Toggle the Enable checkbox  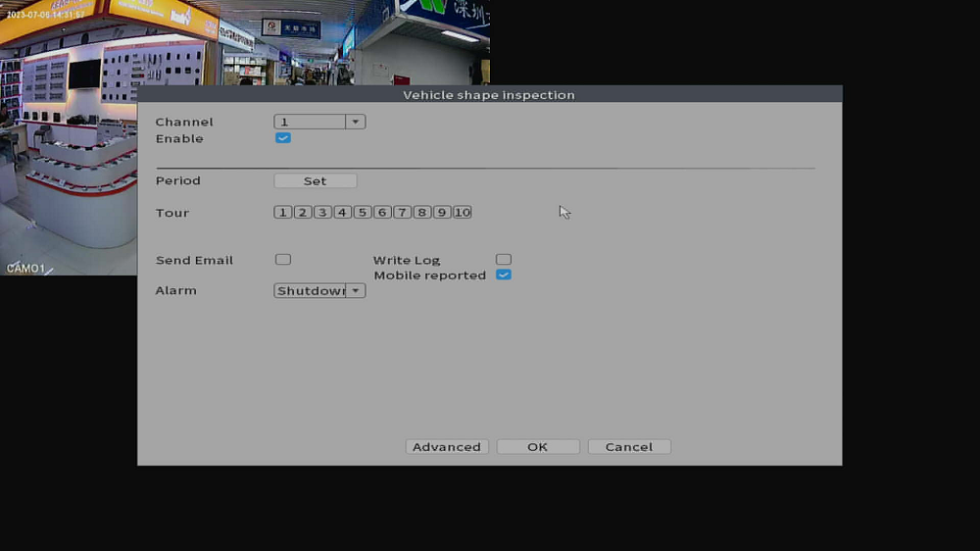pos(283,138)
